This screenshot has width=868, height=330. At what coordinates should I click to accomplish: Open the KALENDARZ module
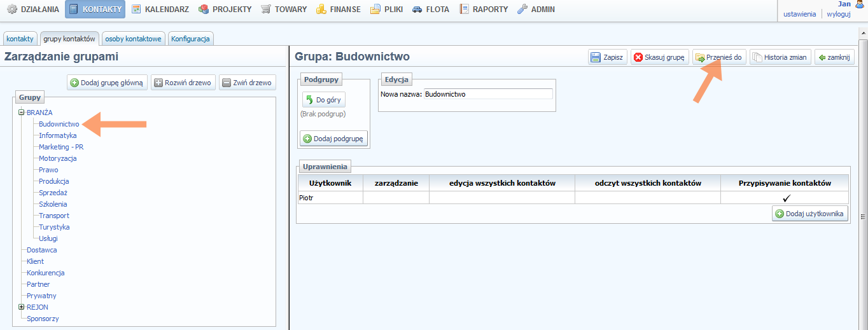click(x=160, y=10)
